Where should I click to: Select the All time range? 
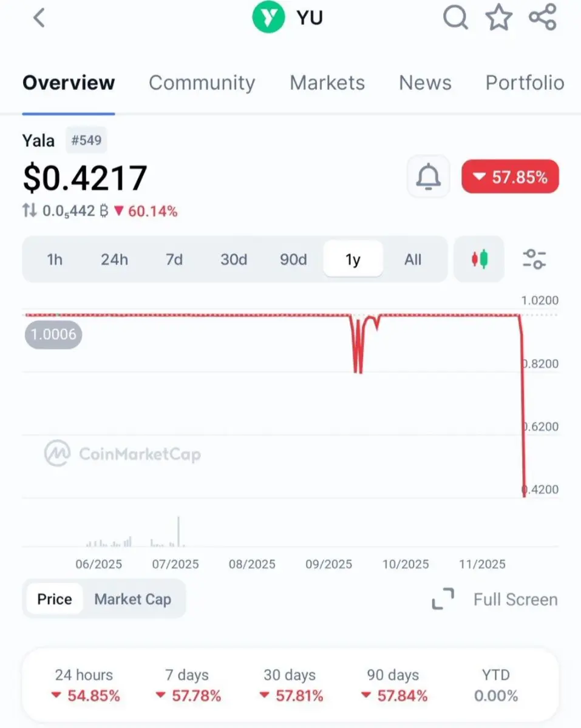tap(413, 260)
